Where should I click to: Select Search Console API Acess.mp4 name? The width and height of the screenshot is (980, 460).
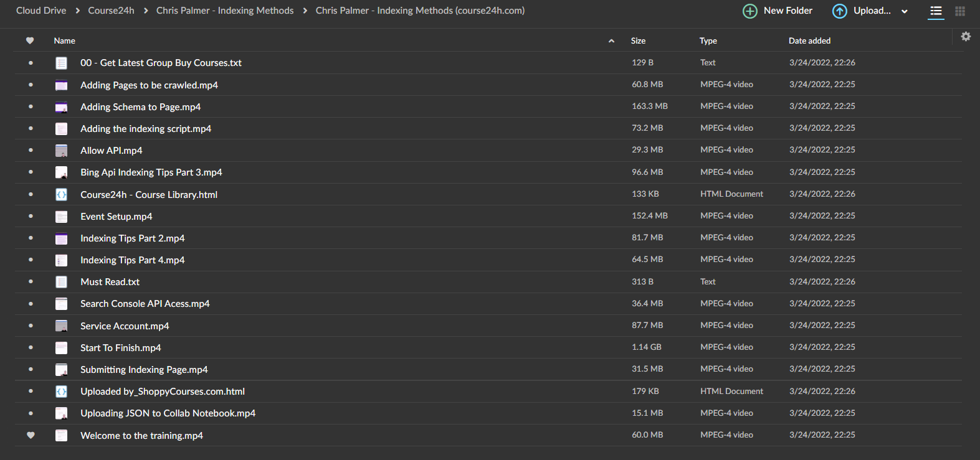tap(145, 304)
